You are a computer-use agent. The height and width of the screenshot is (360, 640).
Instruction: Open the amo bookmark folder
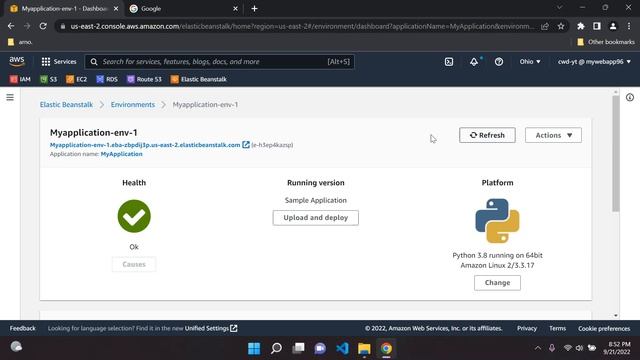pos(20,42)
